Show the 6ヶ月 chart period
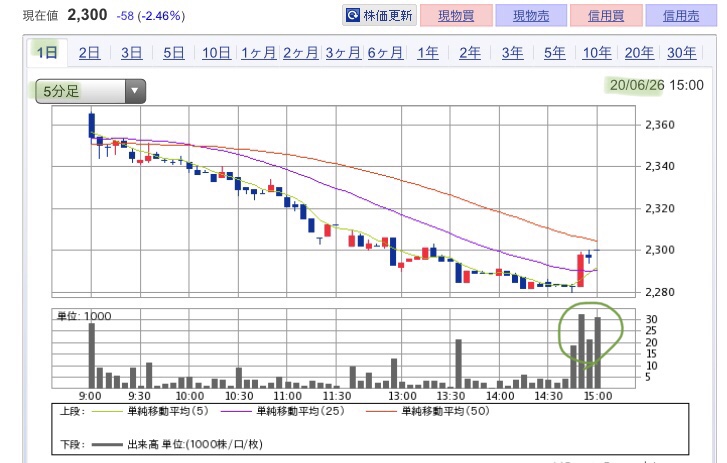The image size is (727, 463). pyautogui.click(x=385, y=53)
